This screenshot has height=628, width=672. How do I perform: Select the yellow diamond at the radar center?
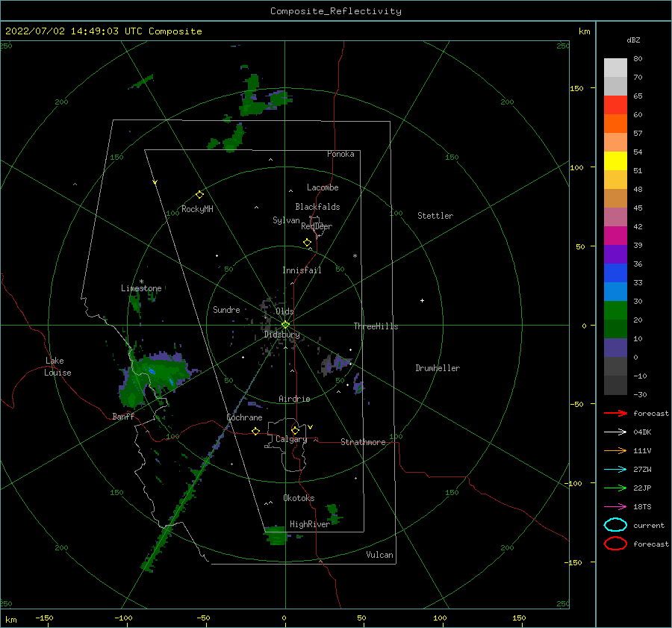point(285,325)
